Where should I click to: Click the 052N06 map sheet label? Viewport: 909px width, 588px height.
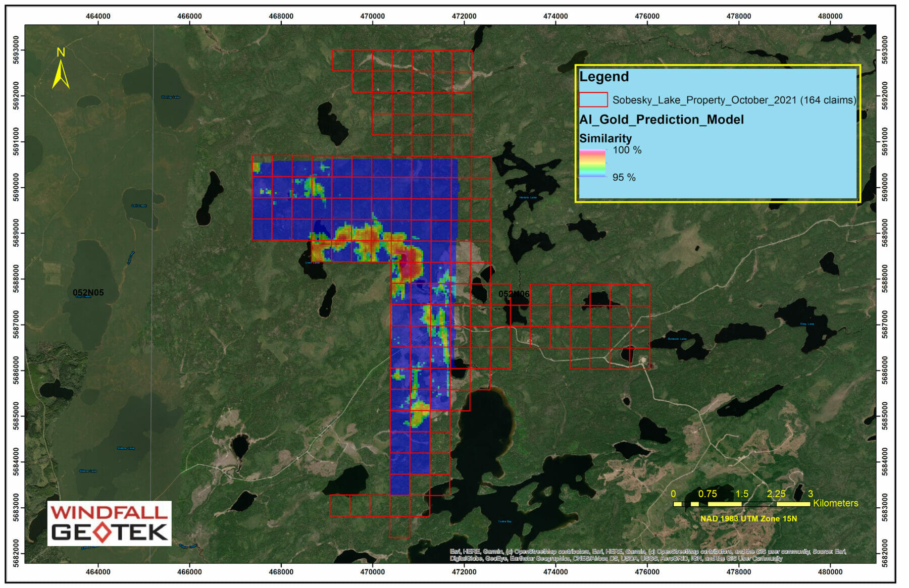(514, 294)
